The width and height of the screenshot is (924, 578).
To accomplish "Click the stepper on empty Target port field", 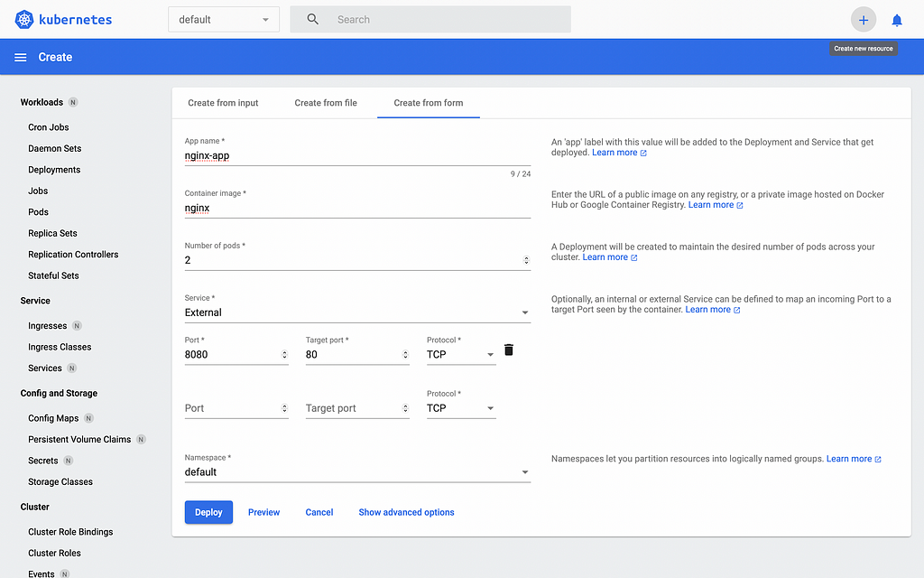I will [405, 408].
